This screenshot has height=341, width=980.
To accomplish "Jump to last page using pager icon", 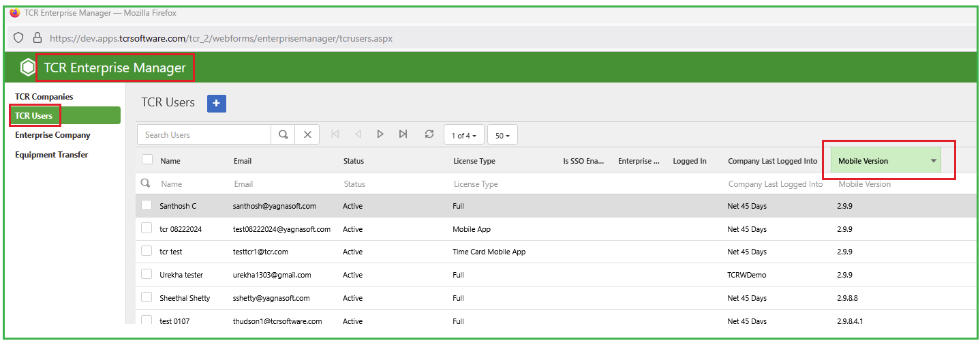I will pos(403,134).
